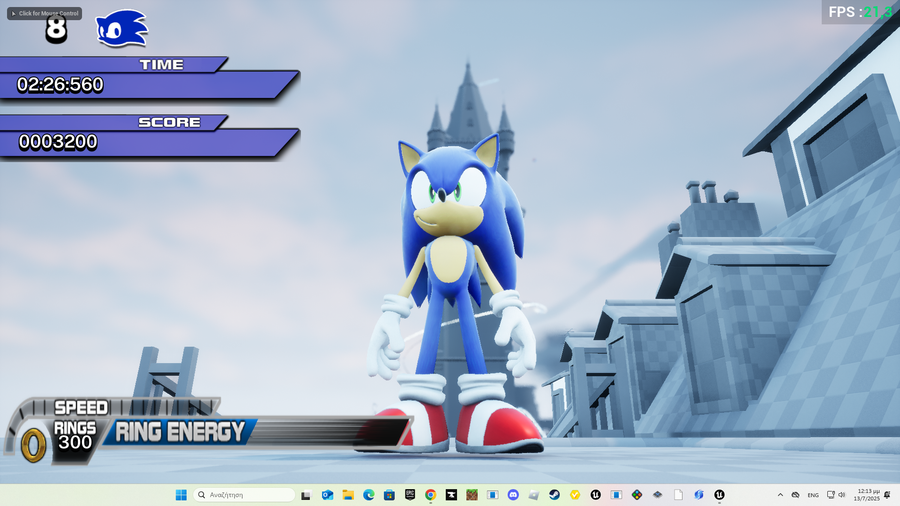Click the Sonic head lives icon
Viewport: 900px width, 506px height.
pos(122,29)
